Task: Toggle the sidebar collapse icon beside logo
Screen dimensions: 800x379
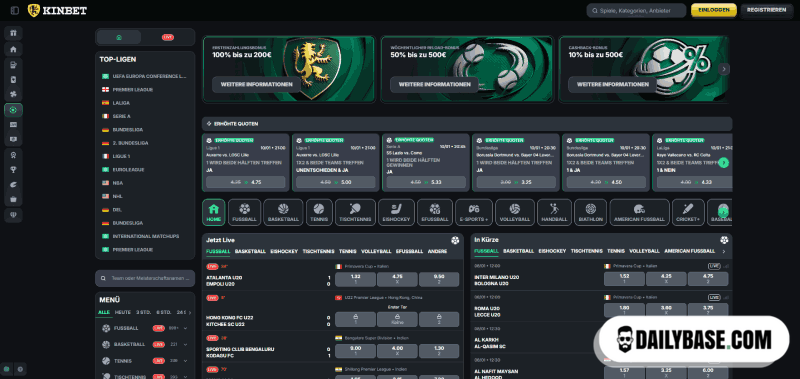Action: (x=14, y=10)
